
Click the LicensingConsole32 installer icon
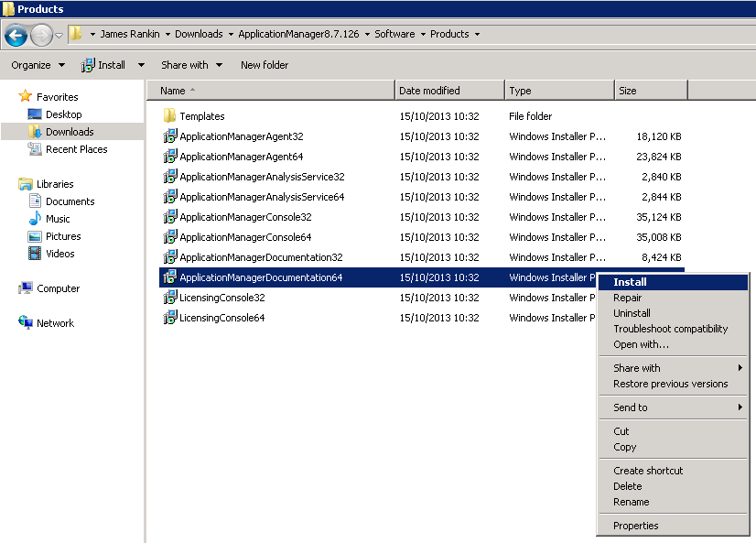click(x=169, y=298)
